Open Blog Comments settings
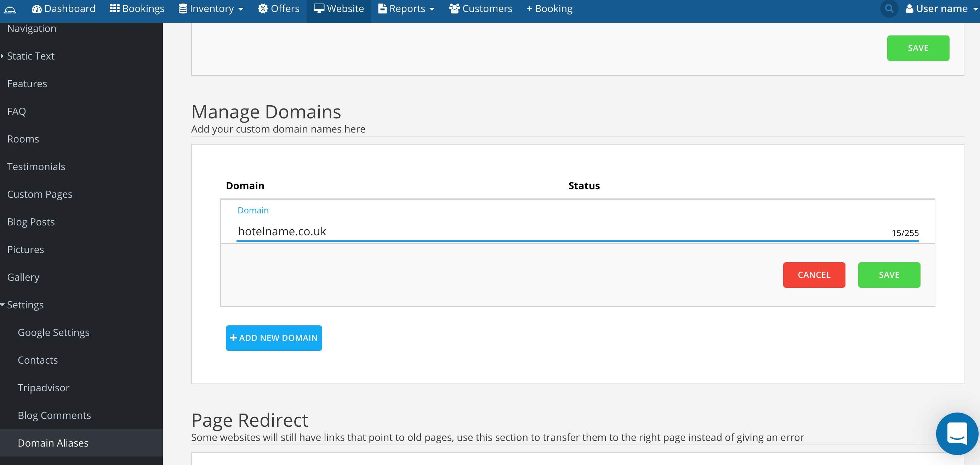The image size is (980, 465). (55, 415)
